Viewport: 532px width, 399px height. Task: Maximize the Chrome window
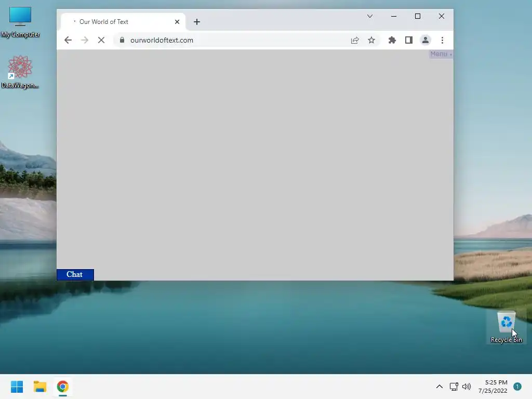418,16
